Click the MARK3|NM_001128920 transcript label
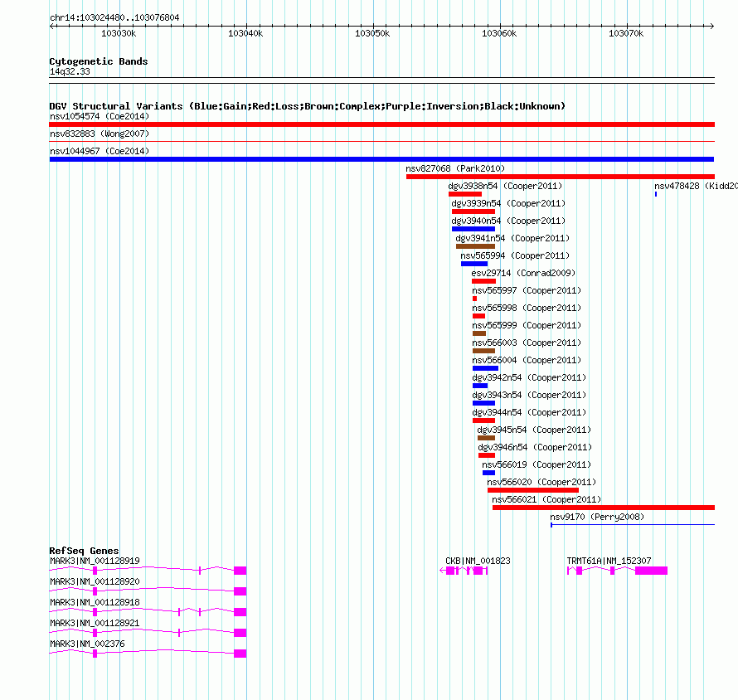 [x=95, y=582]
